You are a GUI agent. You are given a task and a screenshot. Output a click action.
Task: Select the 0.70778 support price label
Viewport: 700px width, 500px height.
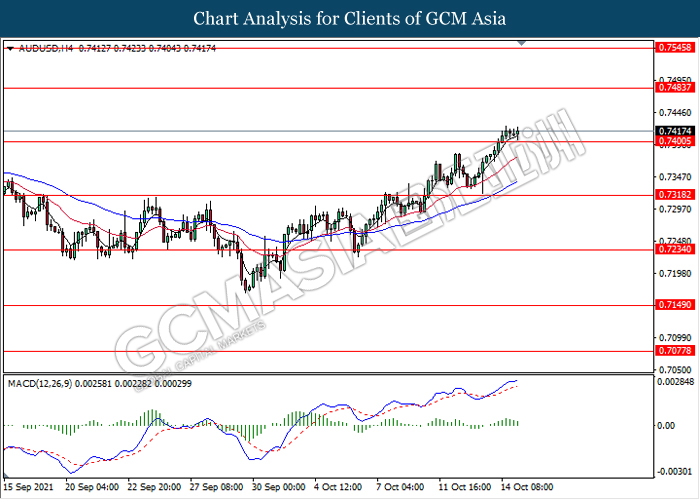tap(675, 351)
